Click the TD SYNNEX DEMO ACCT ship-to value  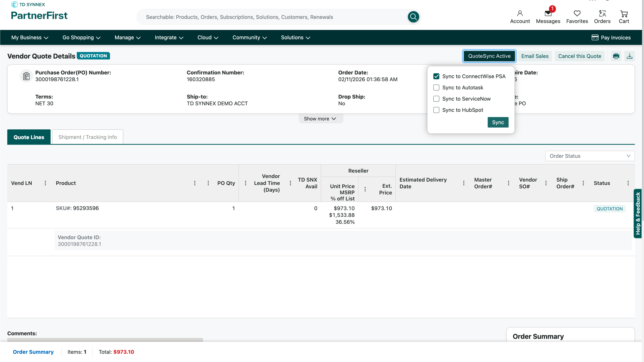coord(217,103)
